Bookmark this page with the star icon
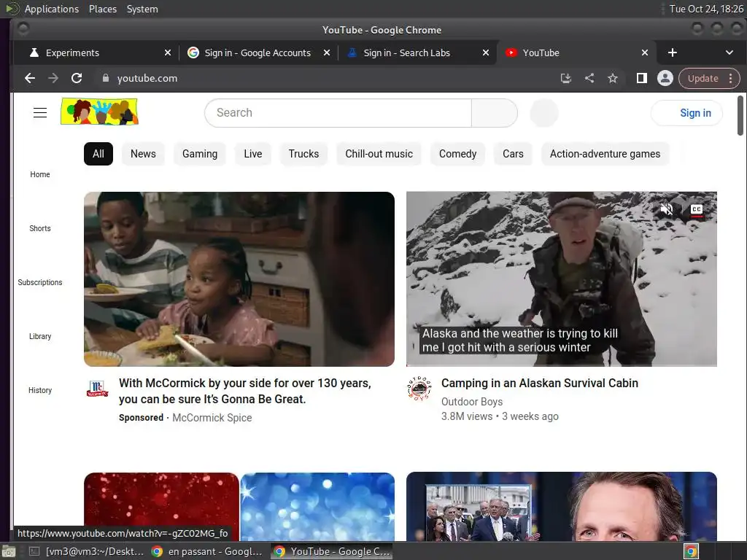The width and height of the screenshot is (747, 560). [x=613, y=78]
